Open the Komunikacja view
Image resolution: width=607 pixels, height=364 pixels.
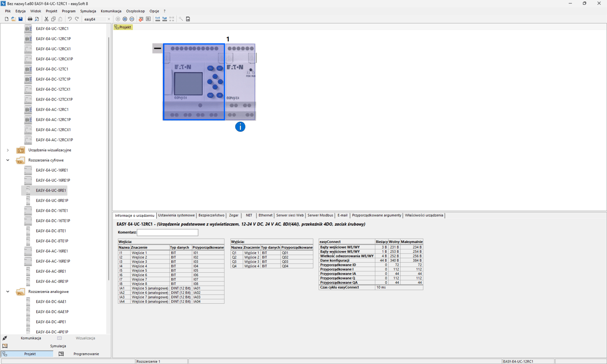31,338
